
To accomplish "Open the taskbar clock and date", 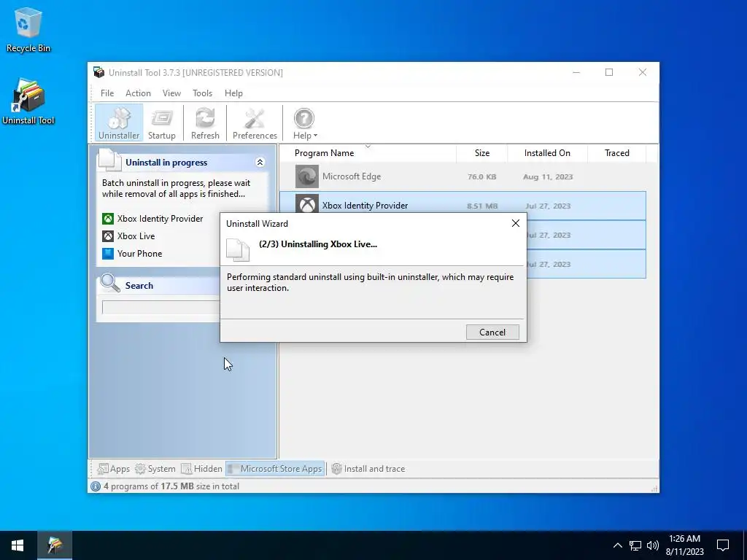I will coord(684,545).
